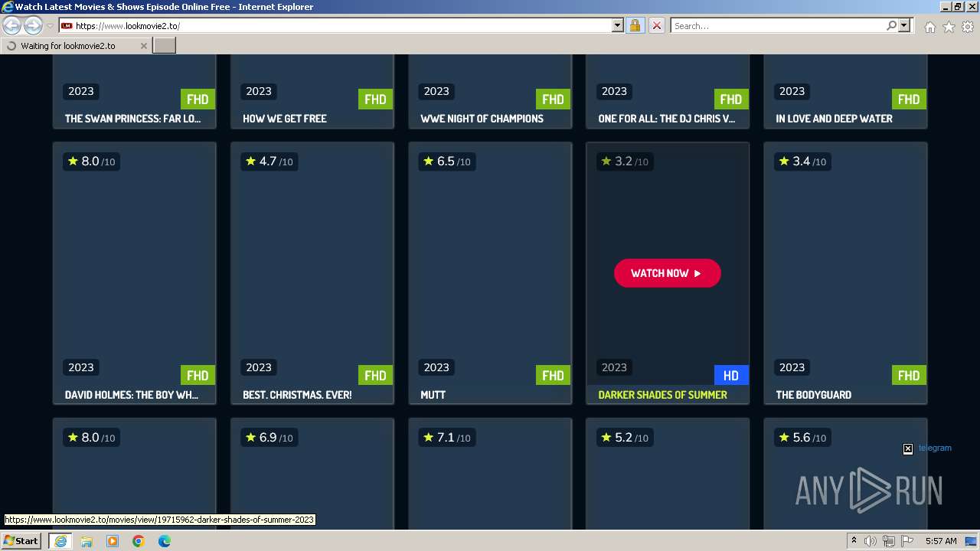Click the 4.7 rated Best. Christmas. Ever! poster
This screenshot has height=551, width=980.
pyautogui.click(x=312, y=264)
